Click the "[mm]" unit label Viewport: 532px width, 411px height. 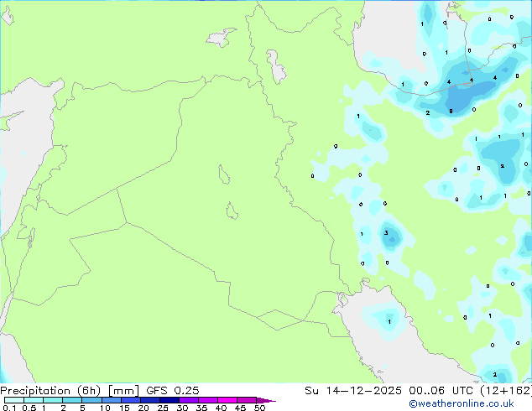(x=123, y=391)
